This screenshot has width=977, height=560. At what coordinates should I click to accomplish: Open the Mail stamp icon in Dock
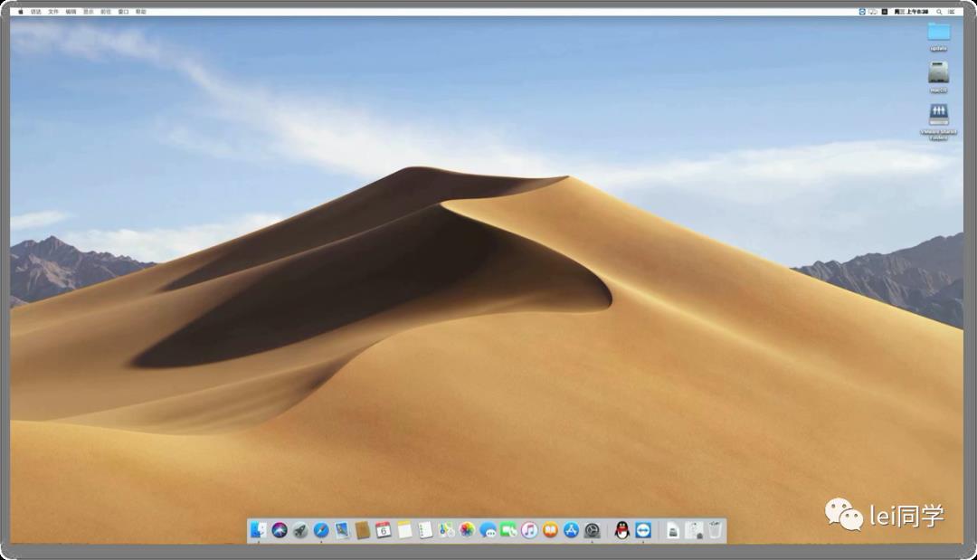(x=342, y=530)
